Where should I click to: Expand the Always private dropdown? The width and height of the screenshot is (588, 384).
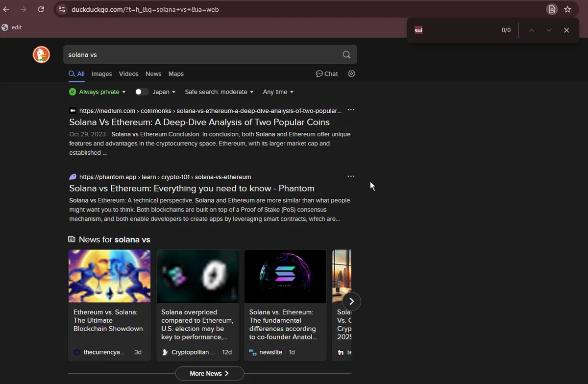click(98, 92)
